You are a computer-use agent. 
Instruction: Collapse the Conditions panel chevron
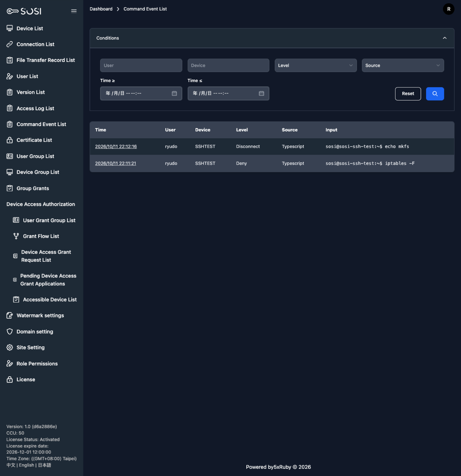(445, 38)
